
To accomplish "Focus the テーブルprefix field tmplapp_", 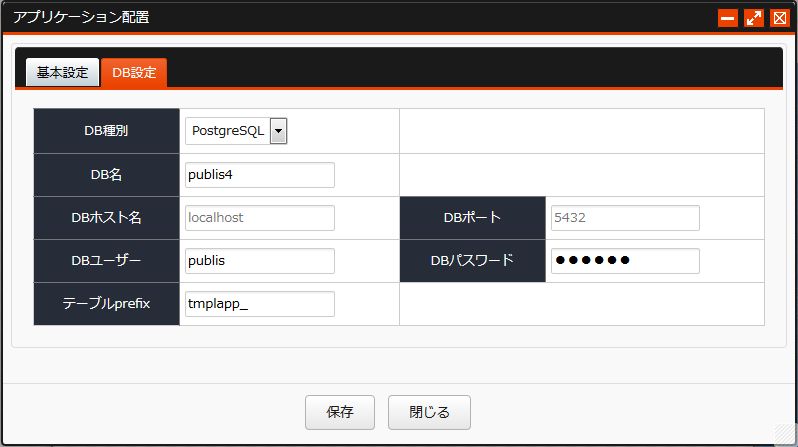I will [260, 304].
